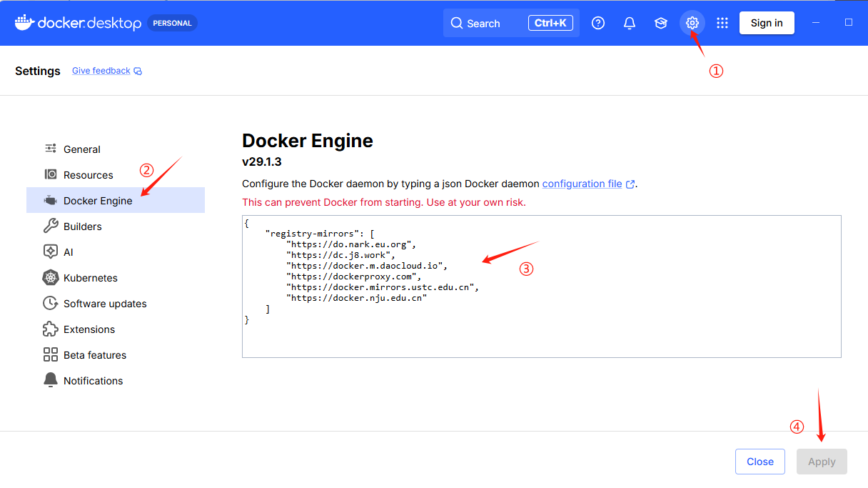Click the Docker Engine page heading
Screen dimensions: 868x488
pos(308,141)
